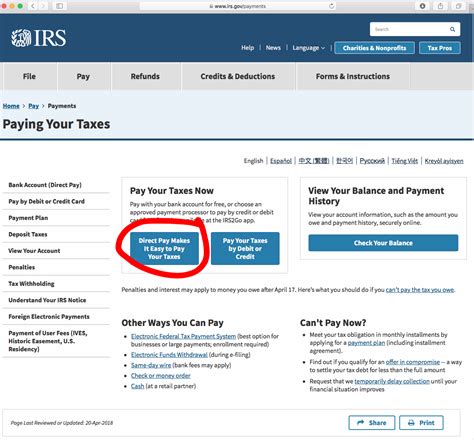474x440 pixels.
Task: Click the Tax Pros button
Action: (440, 48)
